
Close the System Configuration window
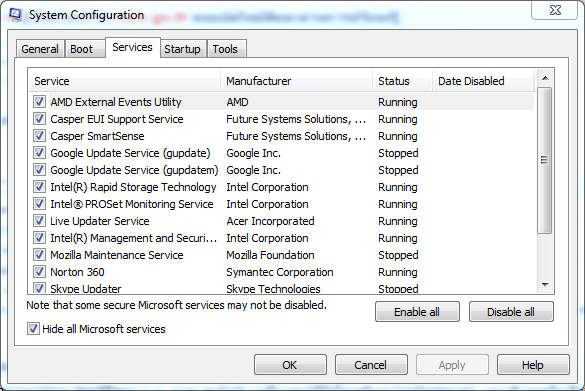(555, 10)
